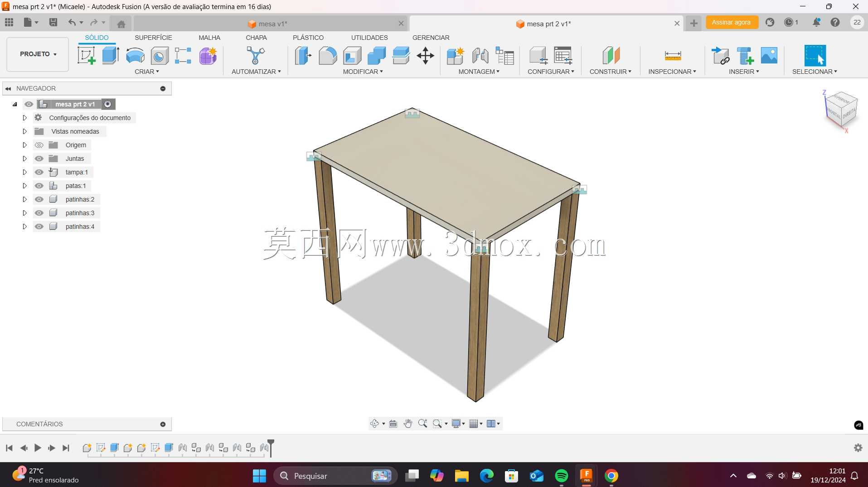Select the Move/Copy tool
This screenshot has height=487, width=868.
coord(425,56)
